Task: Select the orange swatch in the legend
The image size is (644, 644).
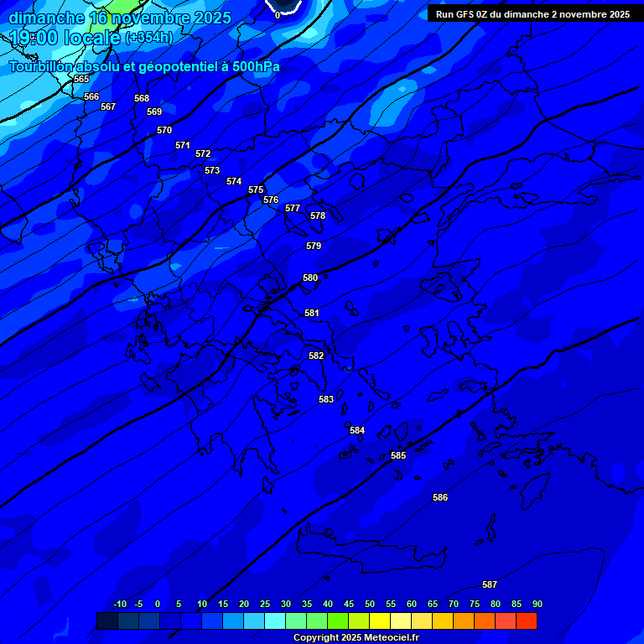Action: 463,621
